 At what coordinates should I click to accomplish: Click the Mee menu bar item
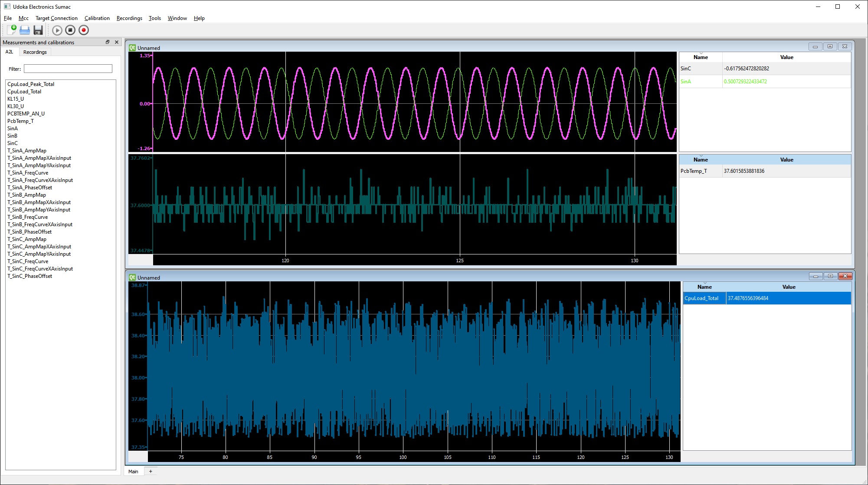pyautogui.click(x=23, y=18)
